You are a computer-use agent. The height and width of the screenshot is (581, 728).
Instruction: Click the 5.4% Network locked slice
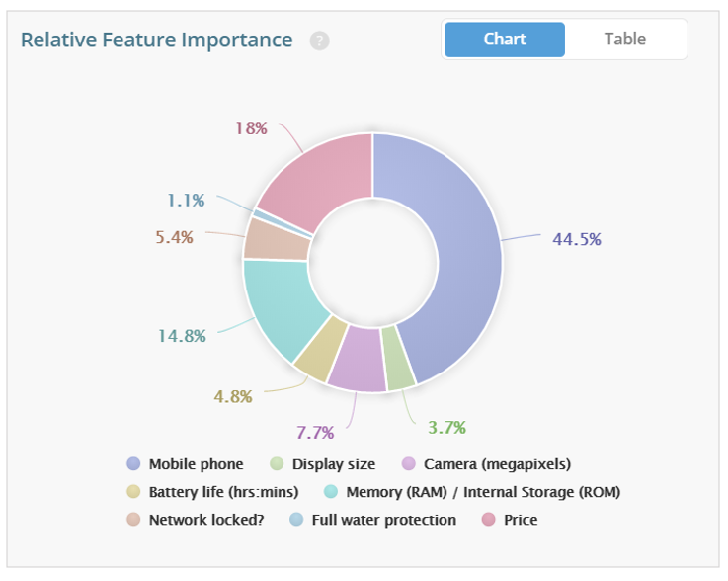point(277,240)
